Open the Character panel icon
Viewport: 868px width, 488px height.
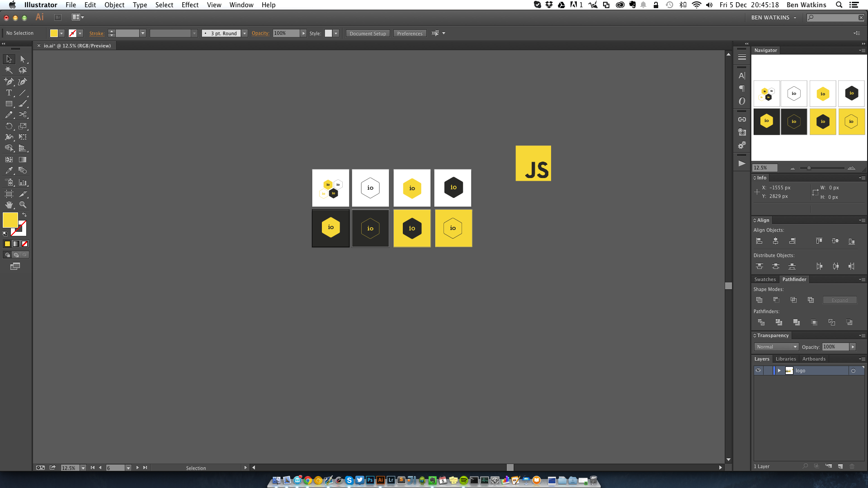[742, 75]
